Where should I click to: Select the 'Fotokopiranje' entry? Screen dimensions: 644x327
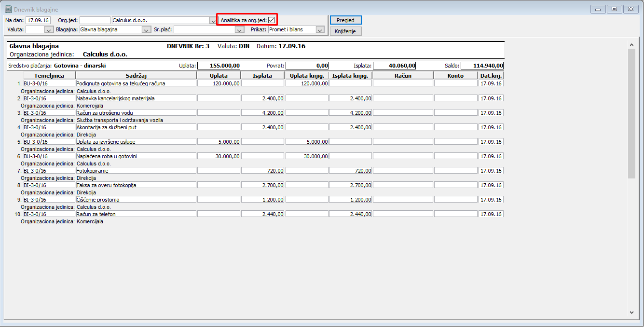click(x=136, y=170)
